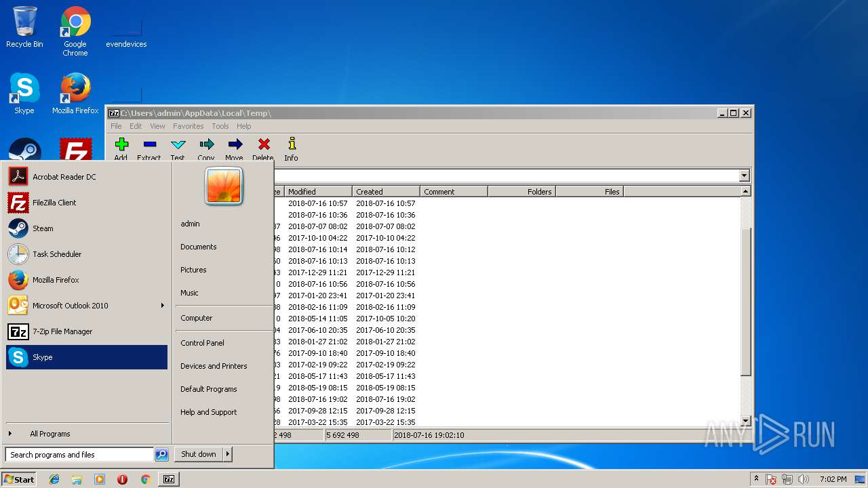Open Windows Explorer taskbar folder icon
Image resolution: width=868 pixels, height=488 pixels.
[x=77, y=479]
